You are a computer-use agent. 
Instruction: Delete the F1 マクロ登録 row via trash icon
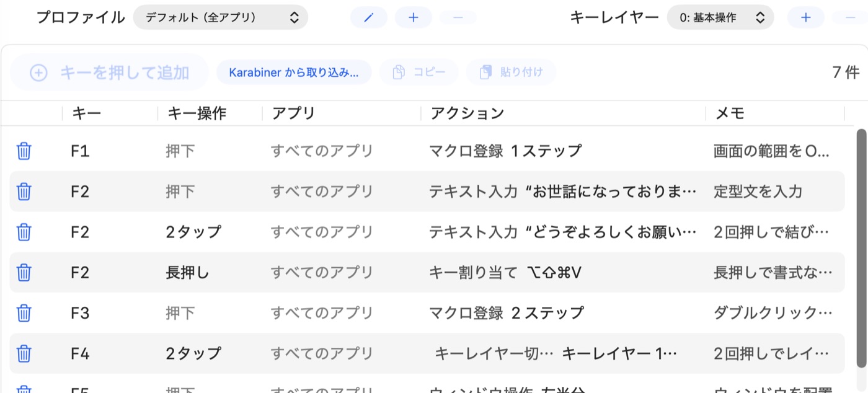click(24, 151)
